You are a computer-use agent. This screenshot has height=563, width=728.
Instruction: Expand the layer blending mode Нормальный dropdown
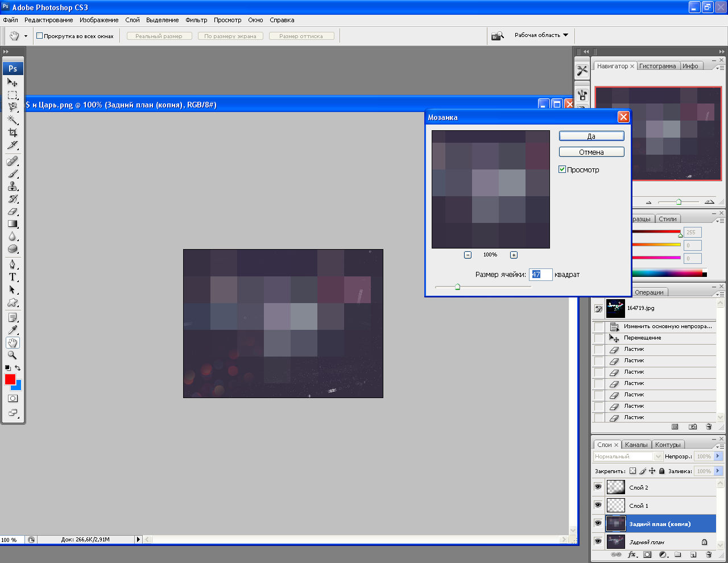point(658,456)
